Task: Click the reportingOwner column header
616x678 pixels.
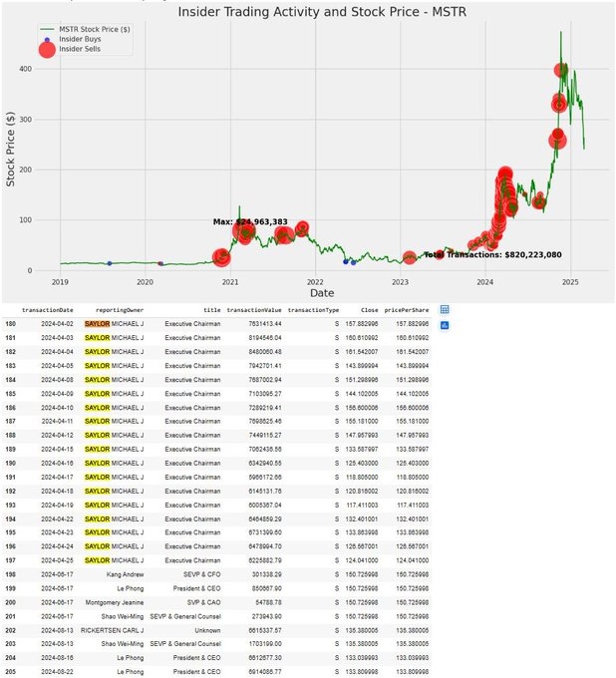Action: [120, 310]
